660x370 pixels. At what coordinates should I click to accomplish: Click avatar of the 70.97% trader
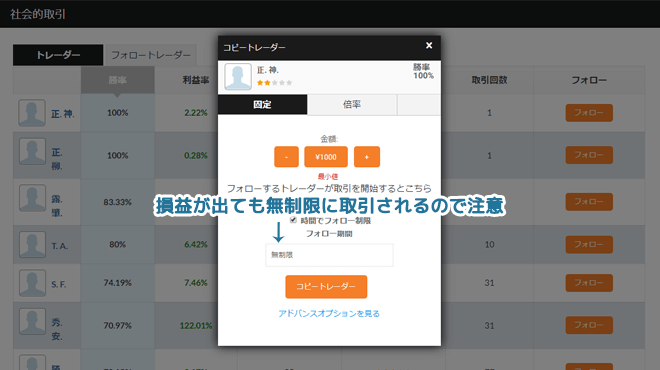click(32, 322)
